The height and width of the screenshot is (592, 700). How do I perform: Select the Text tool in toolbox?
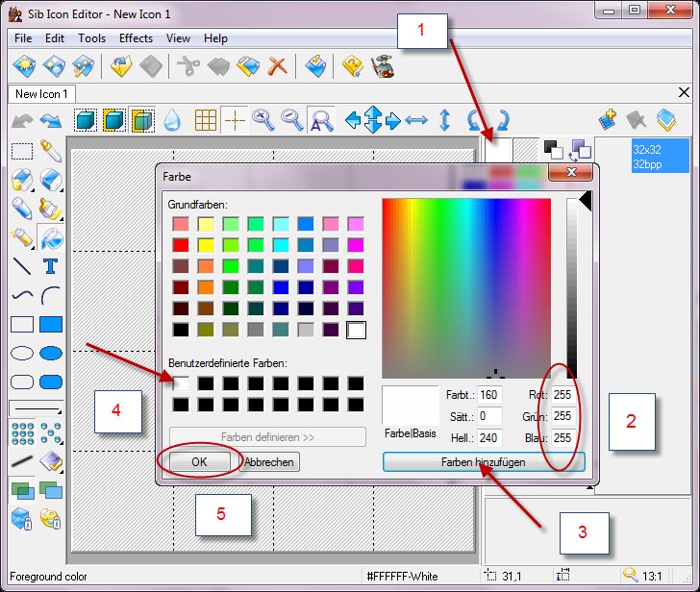51,265
